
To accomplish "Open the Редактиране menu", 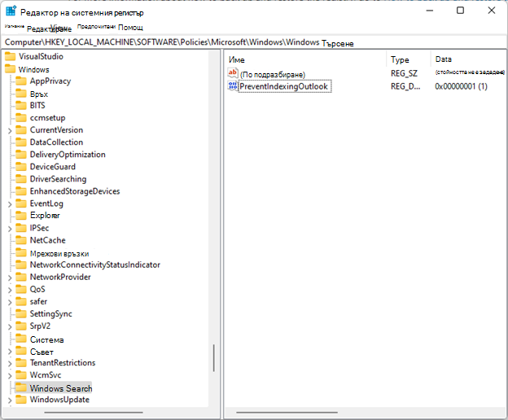I will pos(49,28).
